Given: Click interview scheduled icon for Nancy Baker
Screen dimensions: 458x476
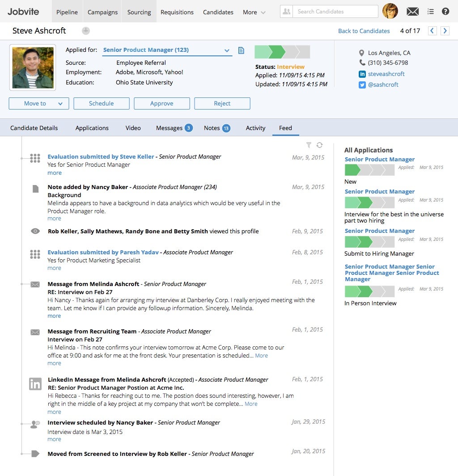Looking at the screenshot, I should [35, 424].
